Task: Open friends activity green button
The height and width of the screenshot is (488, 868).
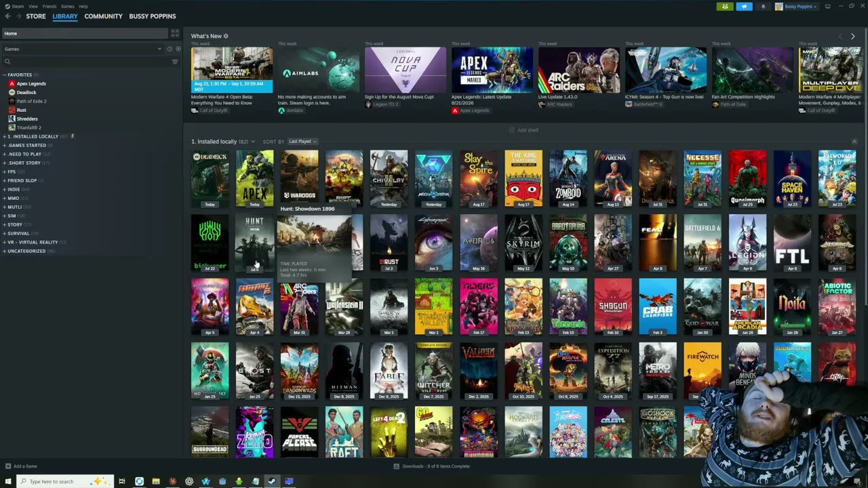Action: (x=725, y=7)
